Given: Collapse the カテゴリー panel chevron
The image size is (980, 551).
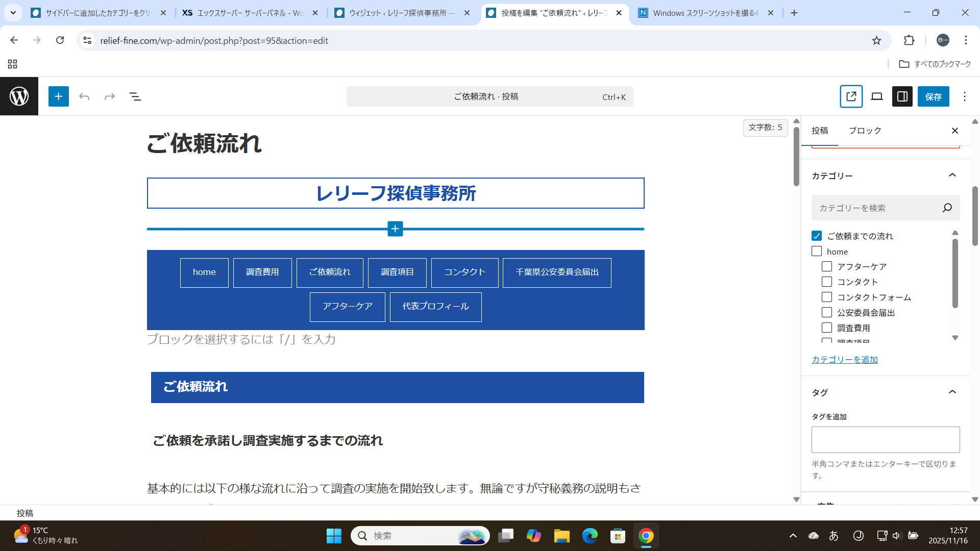Looking at the screenshot, I should point(952,176).
